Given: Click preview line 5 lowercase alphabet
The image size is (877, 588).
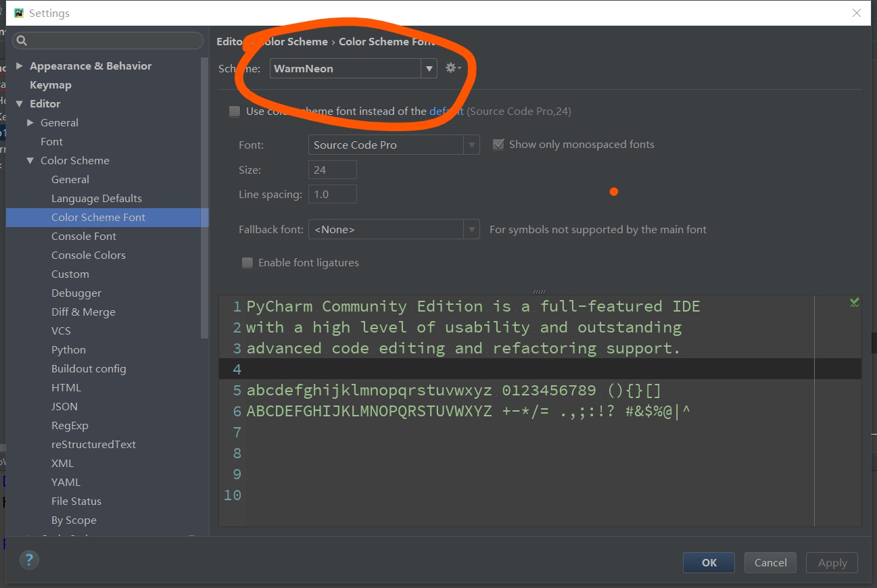Looking at the screenshot, I should coord(369,390).
